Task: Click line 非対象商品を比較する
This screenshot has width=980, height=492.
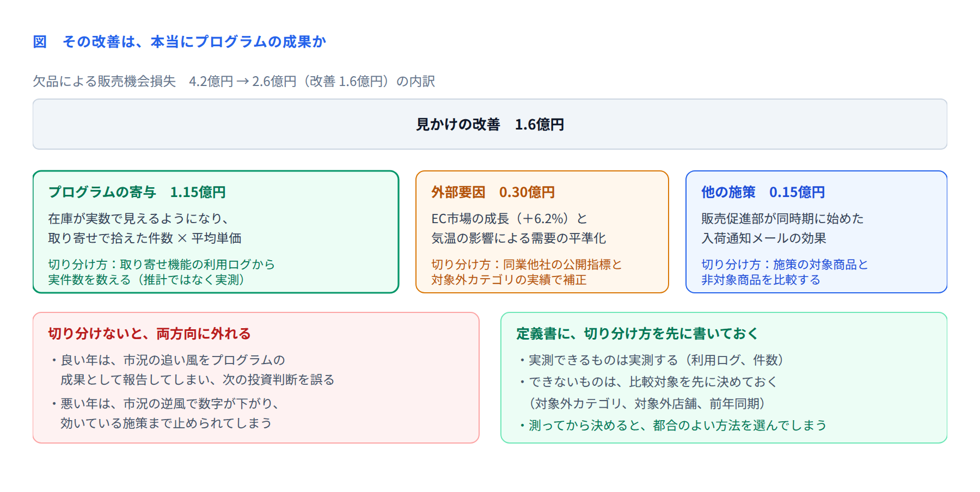Action: pos(761,279)
